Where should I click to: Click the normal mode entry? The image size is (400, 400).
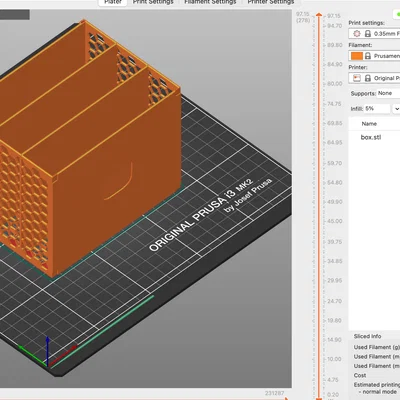pos(379,392)
